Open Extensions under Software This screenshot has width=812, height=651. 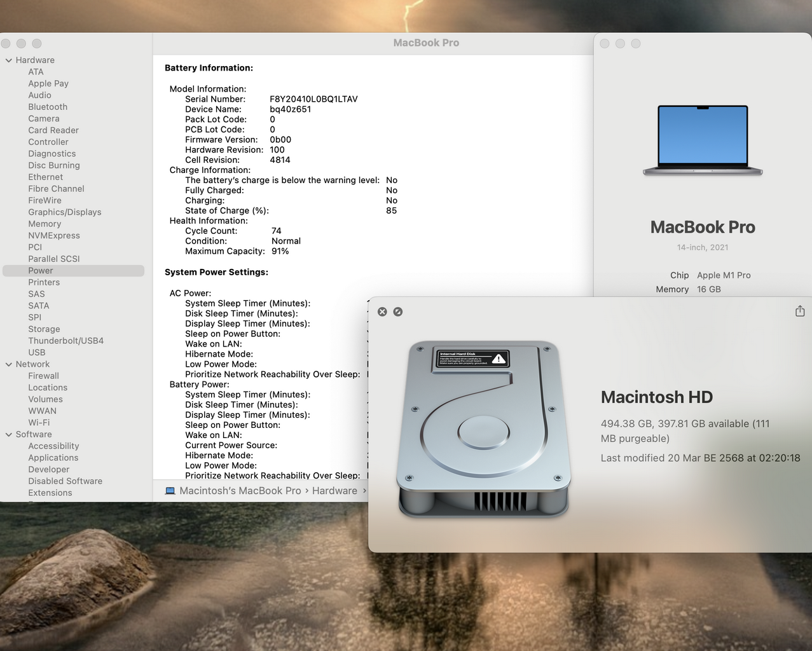pos(50,493)
